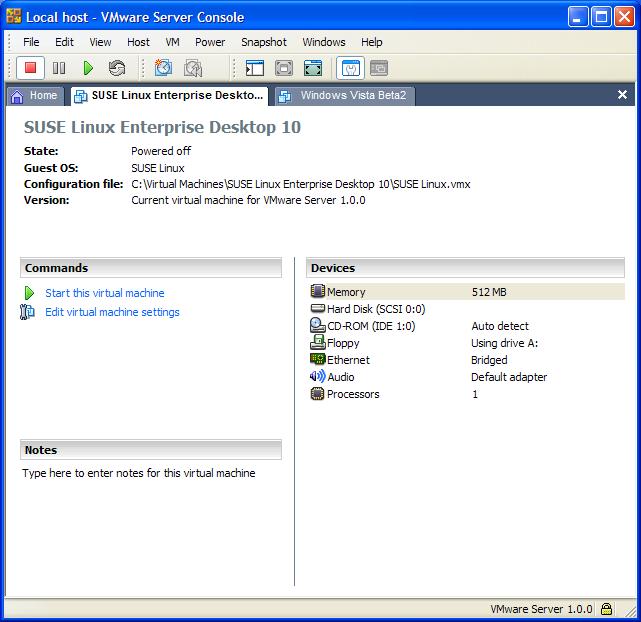This screenshot has height=622, width=641.
Task: Click the Processors chip icon
Action: [318, 394]
